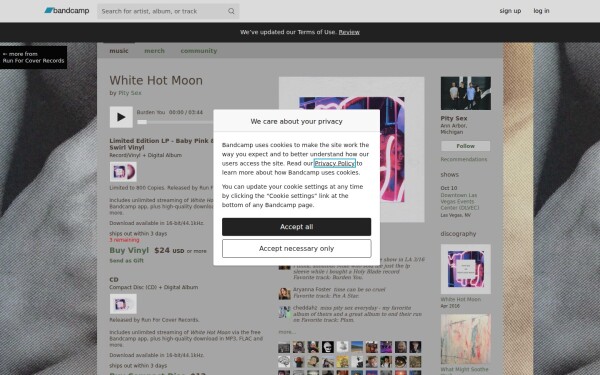The width and height of the screenshot is (600, 375).
Task: Open more from Run For Cover Records
Action: pos(33,57)
